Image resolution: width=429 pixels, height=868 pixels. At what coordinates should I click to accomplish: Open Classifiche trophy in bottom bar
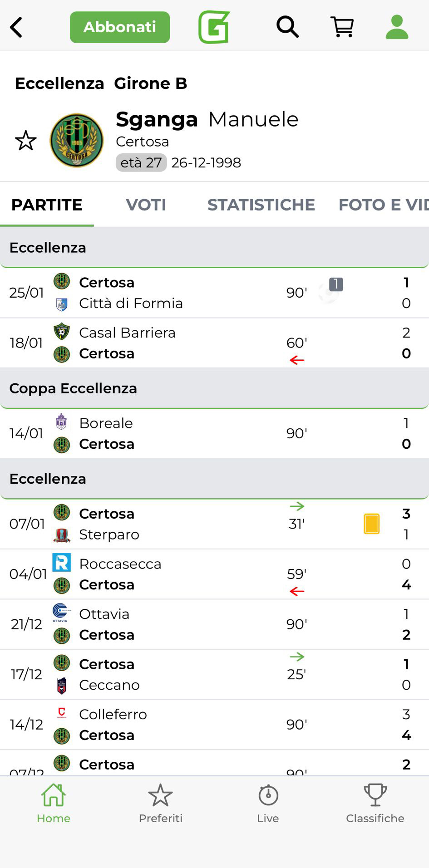pyautogui.click(x=375, y=804)
